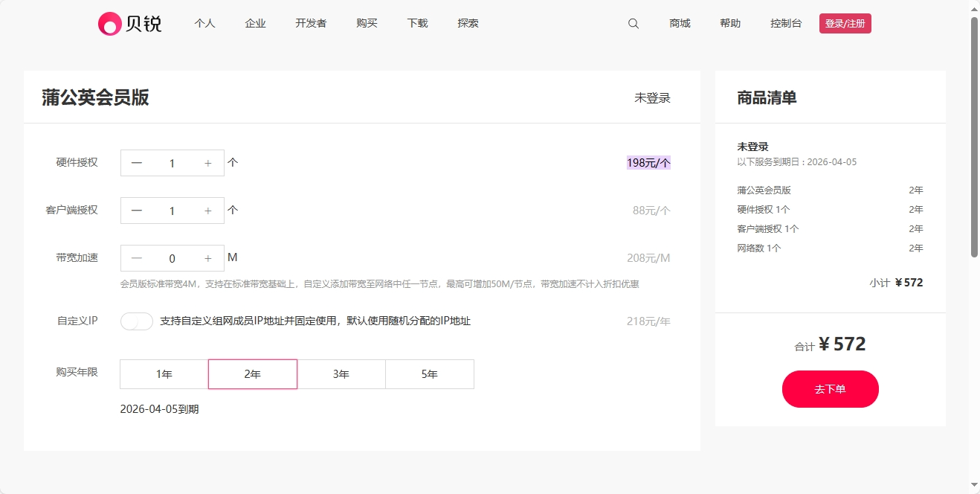Increase 硬件授权 quantity with plus

208,163
